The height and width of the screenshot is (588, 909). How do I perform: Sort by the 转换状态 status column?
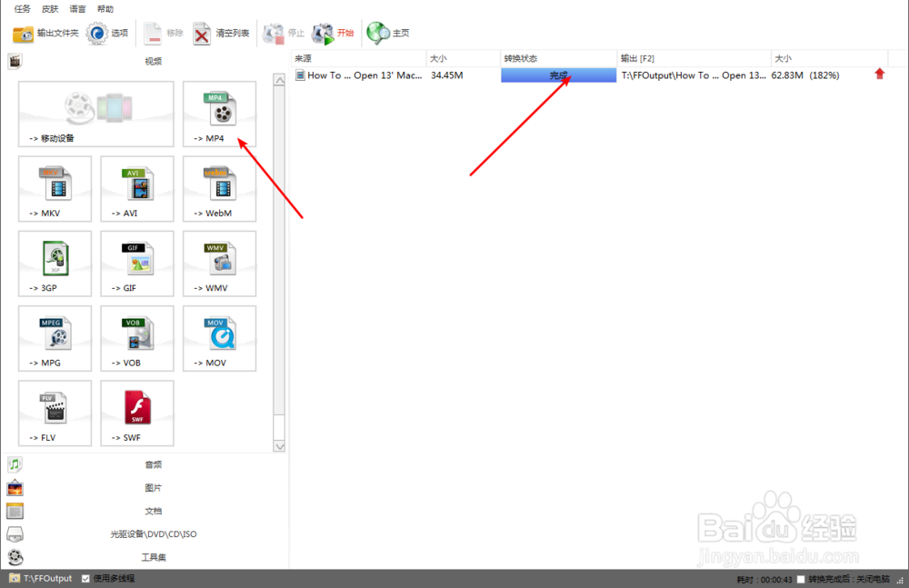559,58
